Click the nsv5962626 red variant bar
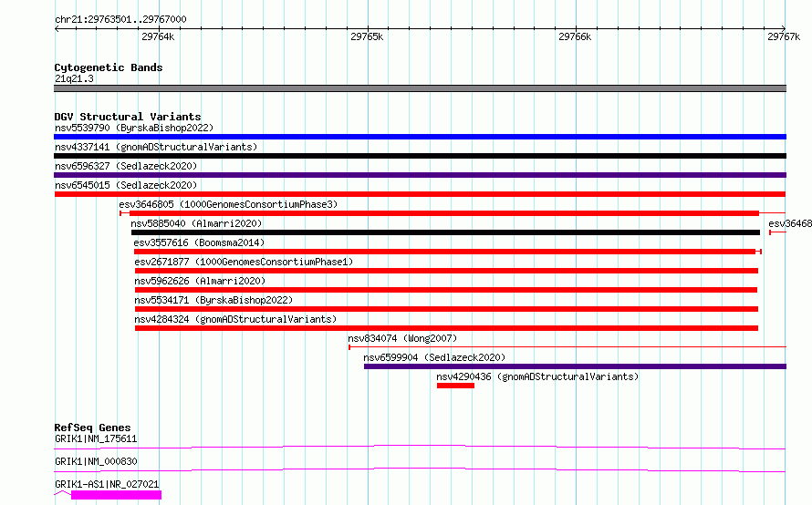 pos(446,290)
